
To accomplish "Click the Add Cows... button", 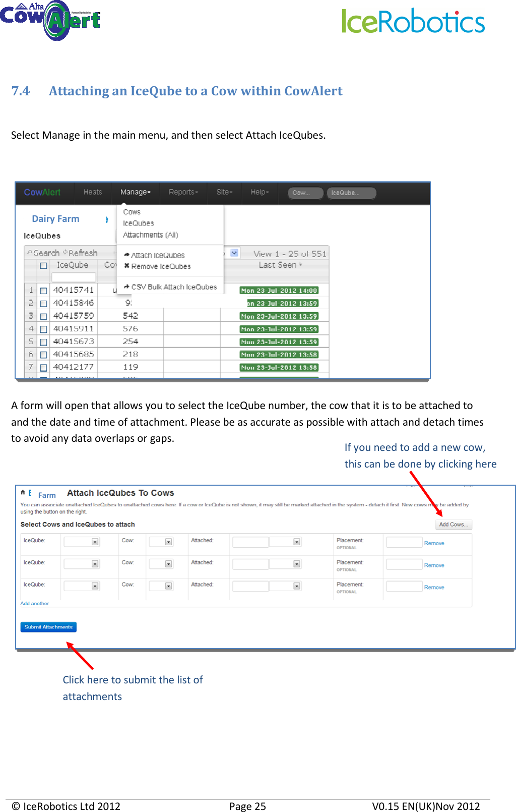I will click(x=454, y=525).
